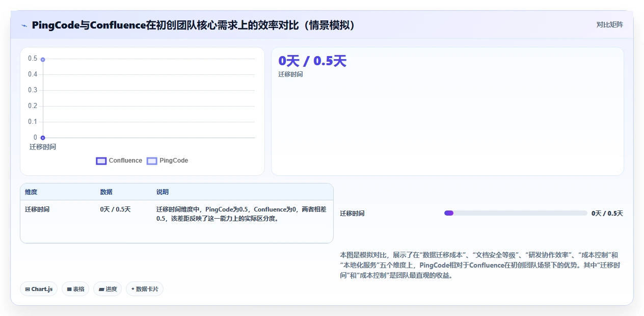
Task: Click the 说明 column header
Action: coord(163,192)
